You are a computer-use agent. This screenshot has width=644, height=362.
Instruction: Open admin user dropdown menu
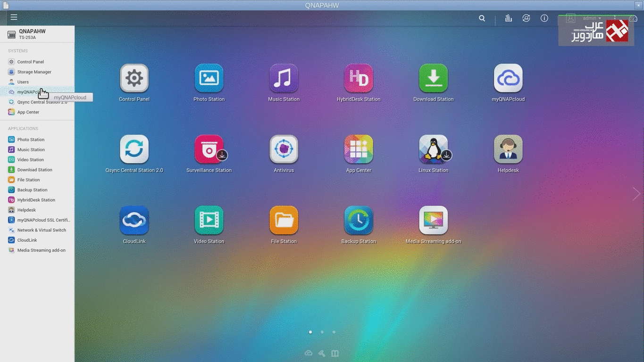592,18
